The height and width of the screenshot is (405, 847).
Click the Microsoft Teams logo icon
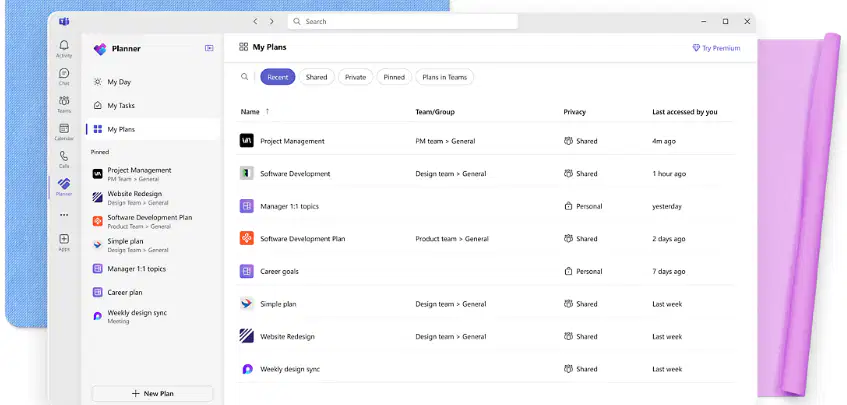pyautogui.click(x=64, y=22)
